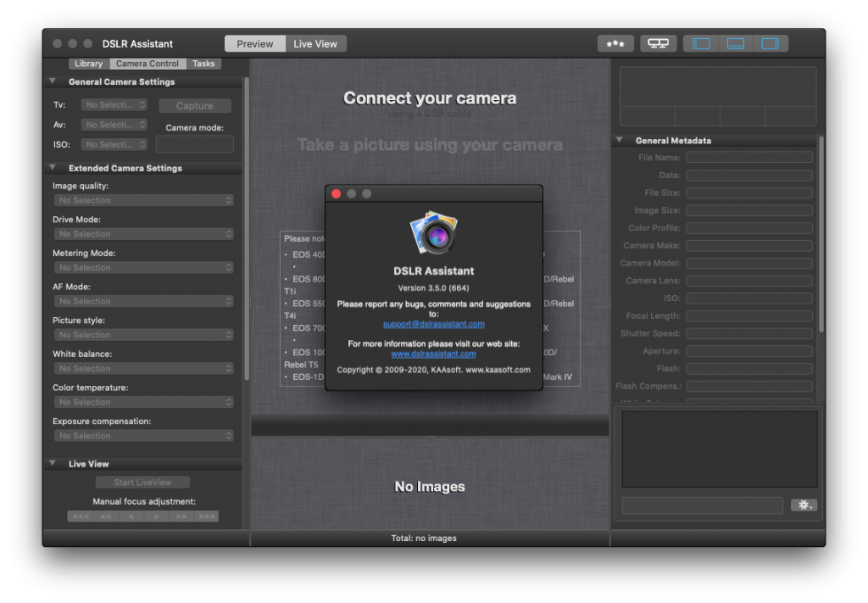Image resolution: width=868 pixels, height=603 pixels.
Task: Click the metadata panel vertical scrollbar
Action: click(x=821, y=235)
